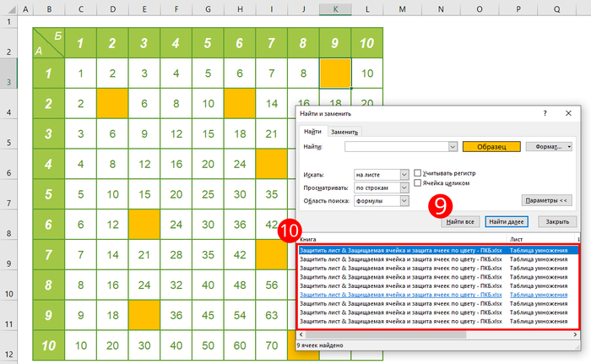Select column M header
This screenshot has width=591, height=364.
pyautogui.click(x=402, y=8)
